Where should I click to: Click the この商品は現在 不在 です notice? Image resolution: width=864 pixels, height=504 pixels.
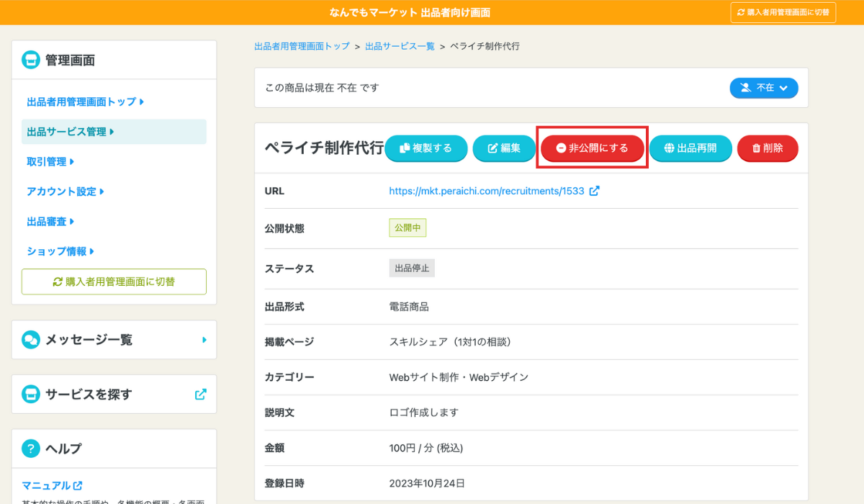pos(322,88)
